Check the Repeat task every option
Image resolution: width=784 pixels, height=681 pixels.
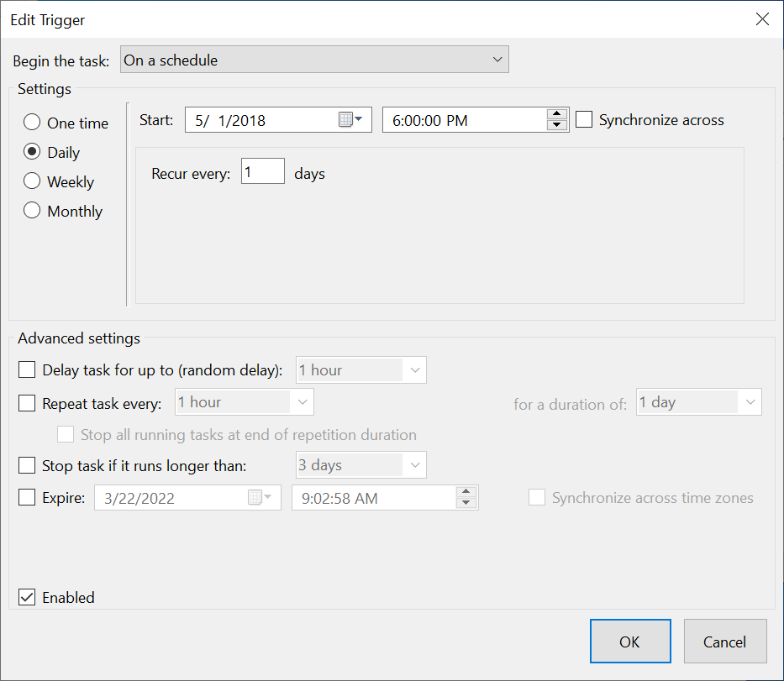tap(28, 403)
